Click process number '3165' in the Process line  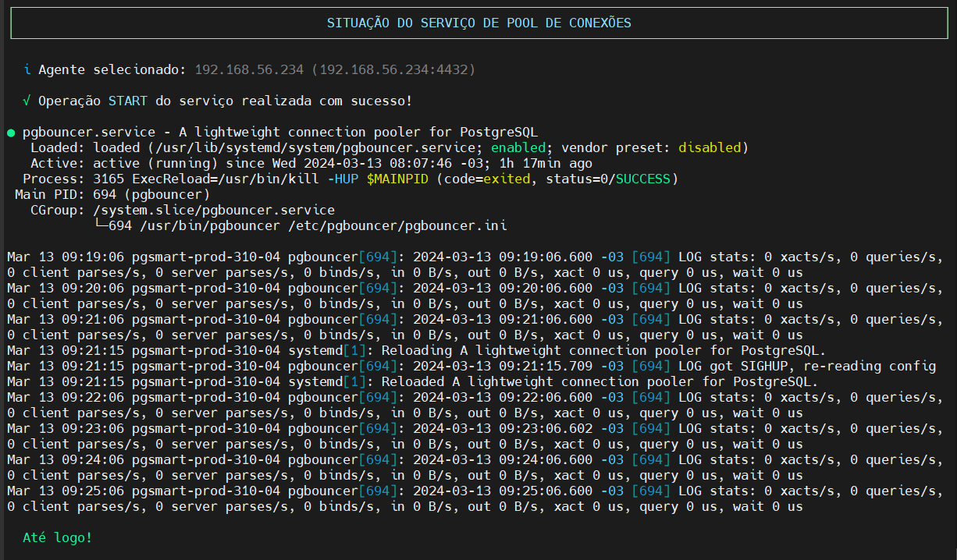click(x=109, y=179)
